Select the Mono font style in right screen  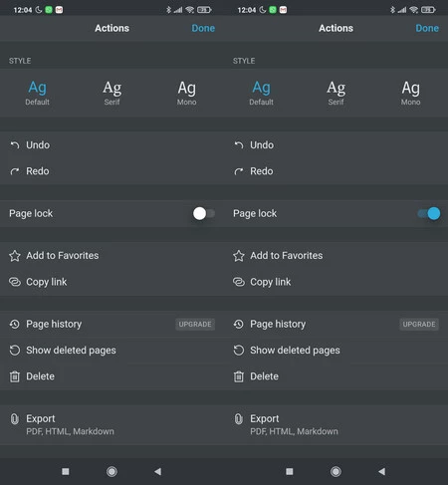click(x=410, y=93)
